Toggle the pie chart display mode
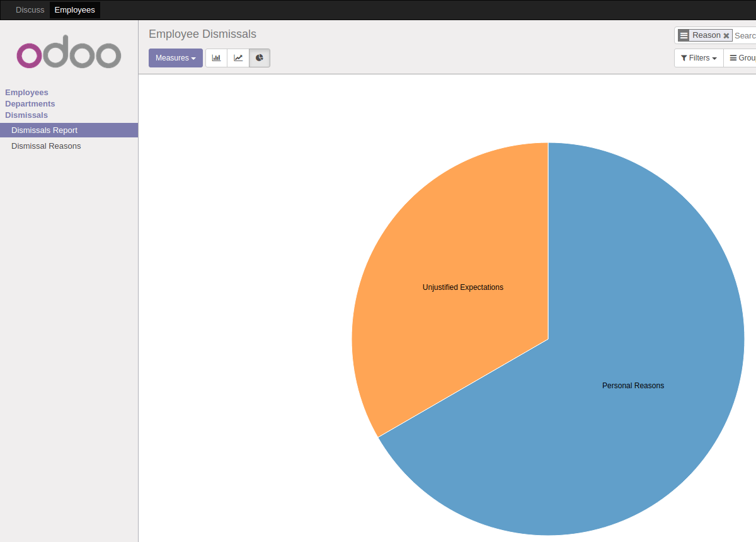The width and height of the screenshot is (756, 542). point(260,57)
